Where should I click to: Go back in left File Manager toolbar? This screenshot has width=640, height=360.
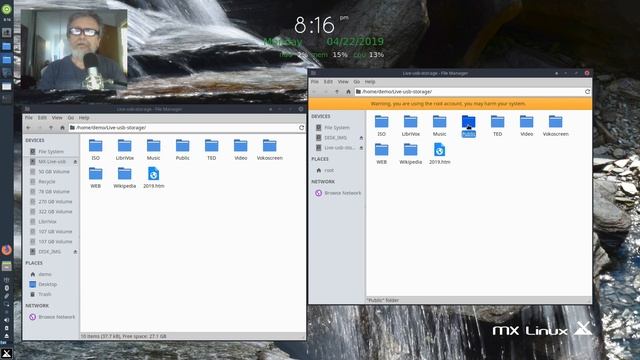[28, 128]
